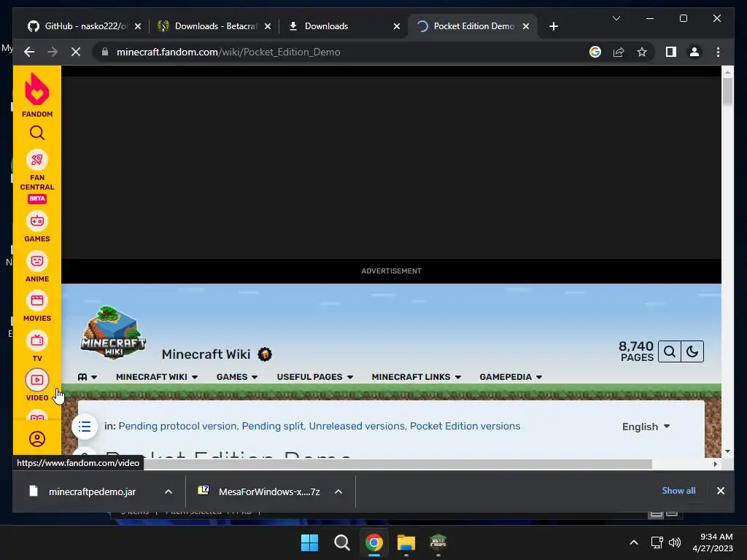The width and height of the screenshot is (747, 560).
Task: Search the Minecraft Wiki with magnifier button
Action: click(x=670, y=351)
